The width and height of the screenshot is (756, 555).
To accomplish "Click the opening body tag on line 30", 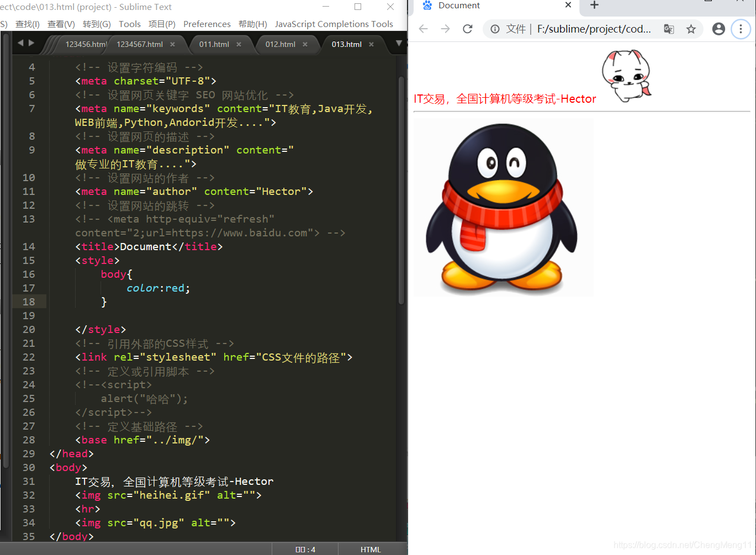I will pyautogui.click(x=68, y=468).
